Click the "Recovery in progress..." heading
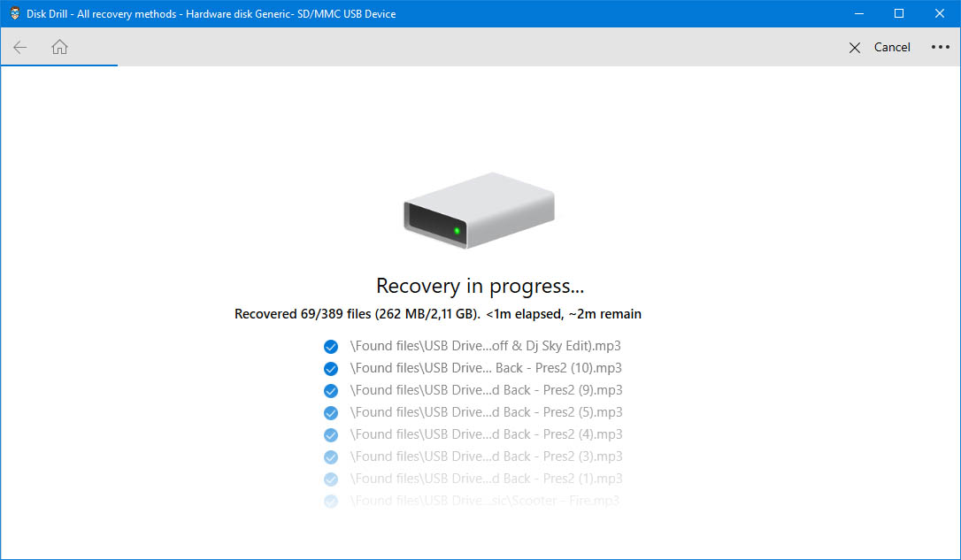Viewport: 961px width, 560px height. tap(480, 286)
